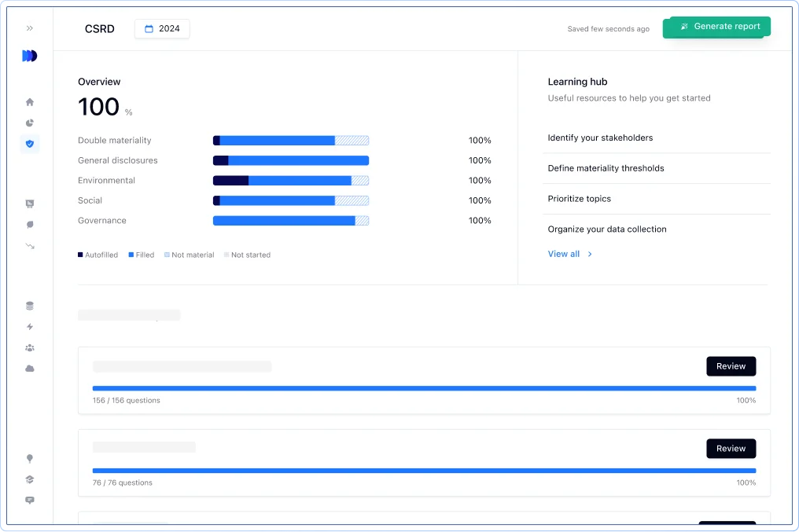
Task: Open the presentation board icon in sidebar
Action: click(30, 204)
